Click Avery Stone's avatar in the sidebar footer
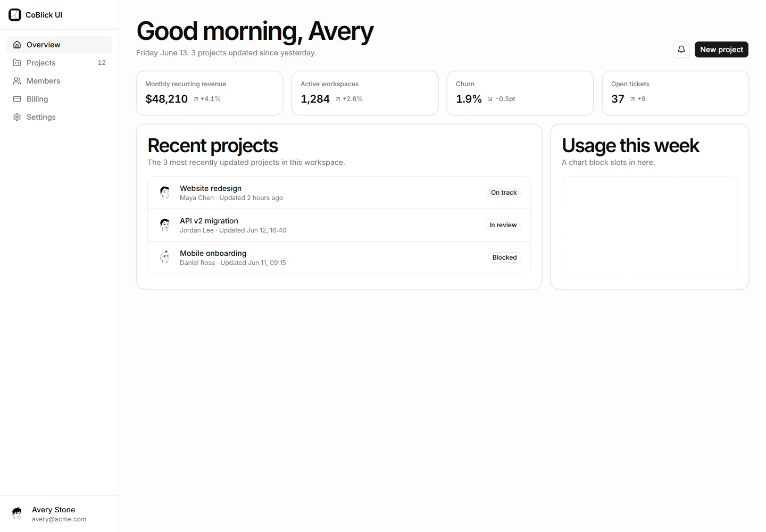This screenshot has width=766, height=532. pyautogui.click(x=17, y=514)
